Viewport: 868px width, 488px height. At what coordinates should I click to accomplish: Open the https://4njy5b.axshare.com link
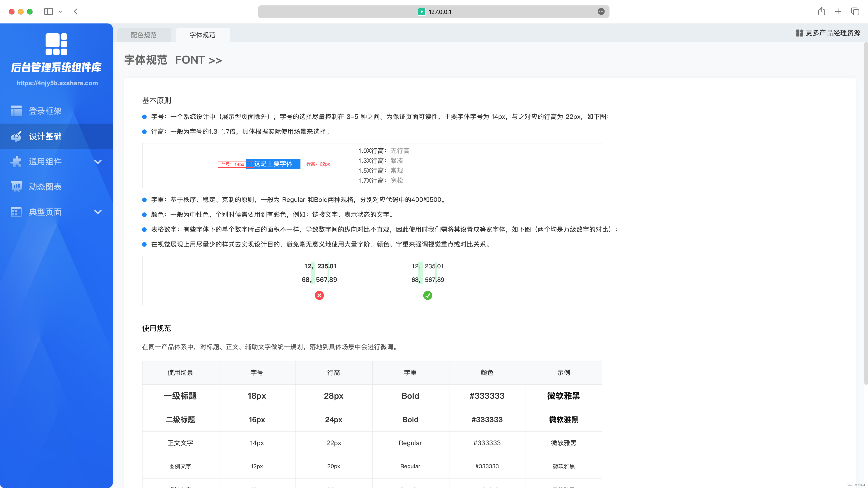pyautogui.click(x=57, y=83)
